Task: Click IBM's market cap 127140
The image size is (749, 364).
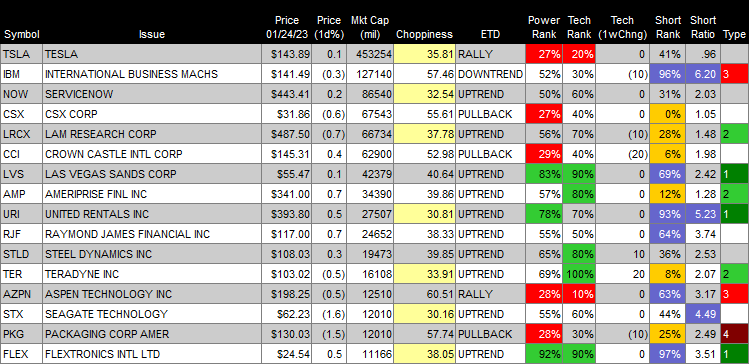Action: 374,74
